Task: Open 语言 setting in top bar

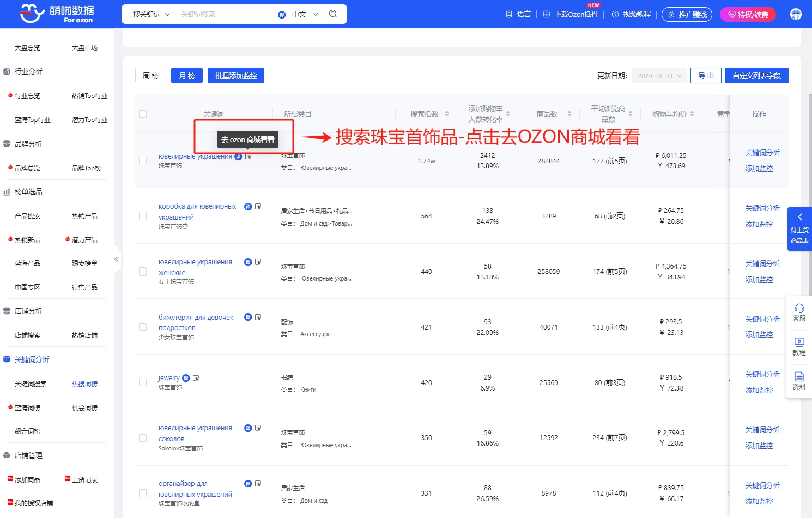Action: click(518, 14)
